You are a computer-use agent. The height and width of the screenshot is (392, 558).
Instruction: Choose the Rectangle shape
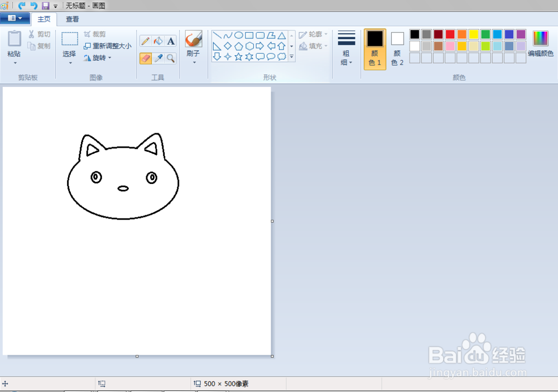(249, 35)
